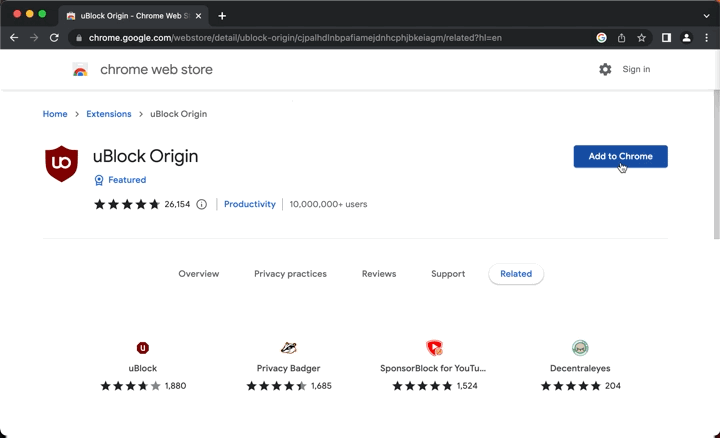This screenshot has height=438, width=720.
Task: Click the Featured badge icon
Action: pyautogui.click(x=99, y=180)
